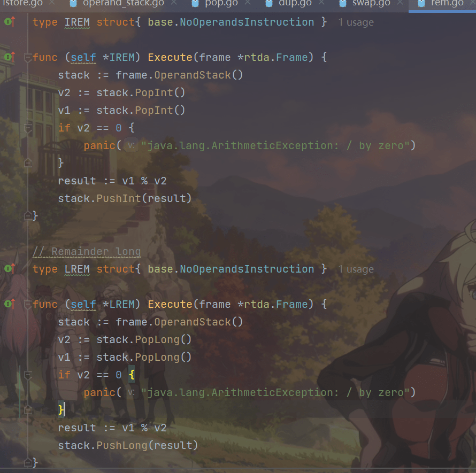Click the '1 usage' hint next to IREM struct
476x473 pixels.
click(x=356, y=22)
